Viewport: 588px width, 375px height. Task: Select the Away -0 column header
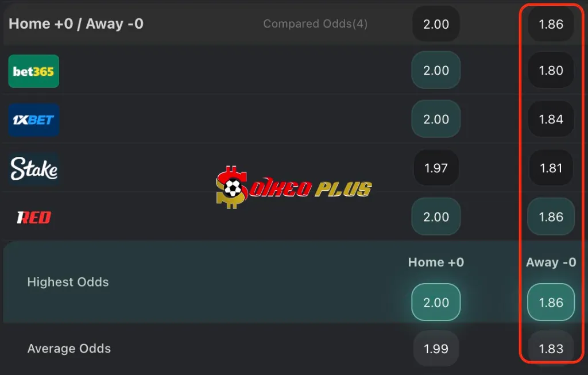551,262
